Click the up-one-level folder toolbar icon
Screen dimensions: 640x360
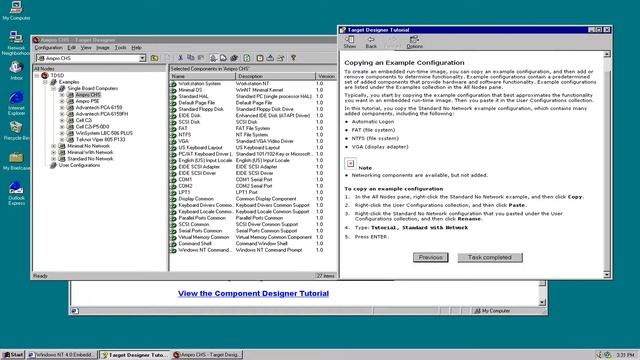tap(154, 58)
